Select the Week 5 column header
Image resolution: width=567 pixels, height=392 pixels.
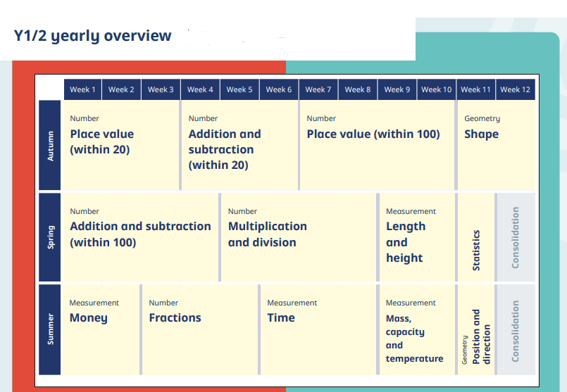coord(239,89)
